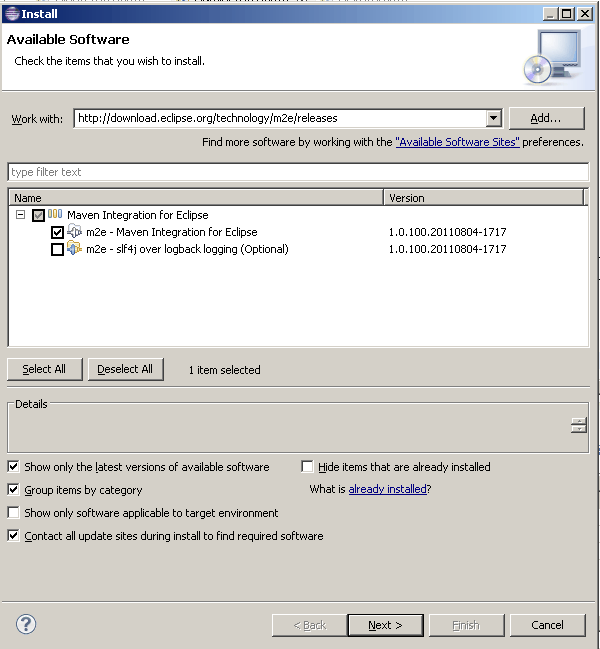Click the Deselect All button
The height and width of the screenshot is (649, 600).
point(125,369)
